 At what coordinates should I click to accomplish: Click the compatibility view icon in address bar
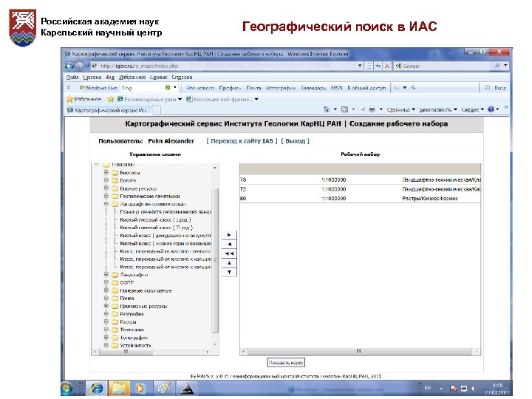(x=369, y=66)
